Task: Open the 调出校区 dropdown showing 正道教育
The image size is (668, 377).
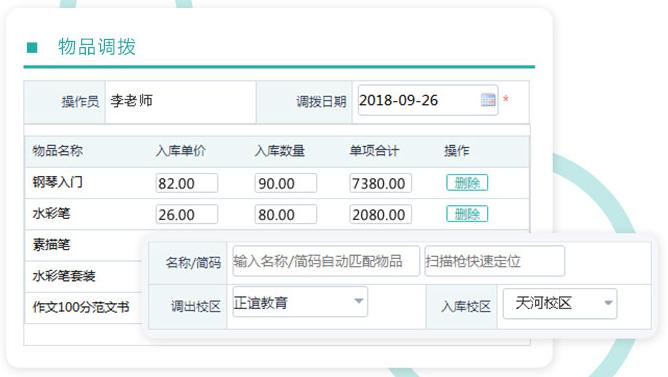Action: (x=300, y=302)
